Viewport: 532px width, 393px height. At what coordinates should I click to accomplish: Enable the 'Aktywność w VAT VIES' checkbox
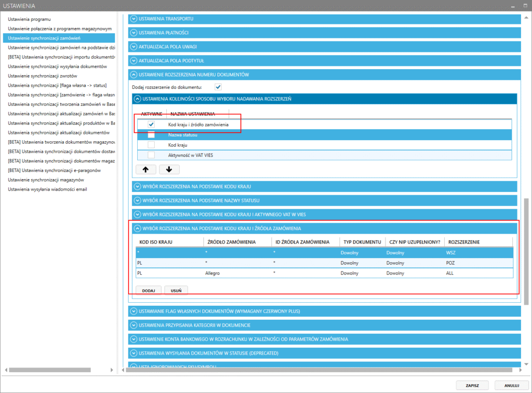tap(151, 155)
